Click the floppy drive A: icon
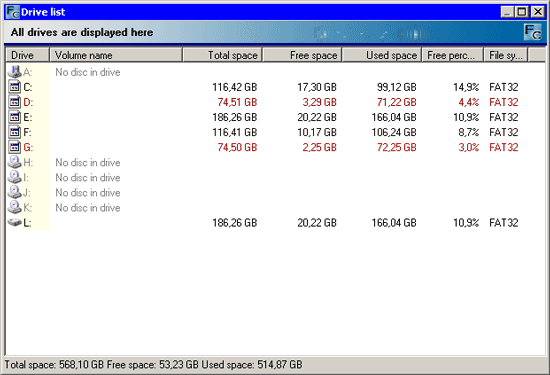550x375 pixels. click(14, 72)
